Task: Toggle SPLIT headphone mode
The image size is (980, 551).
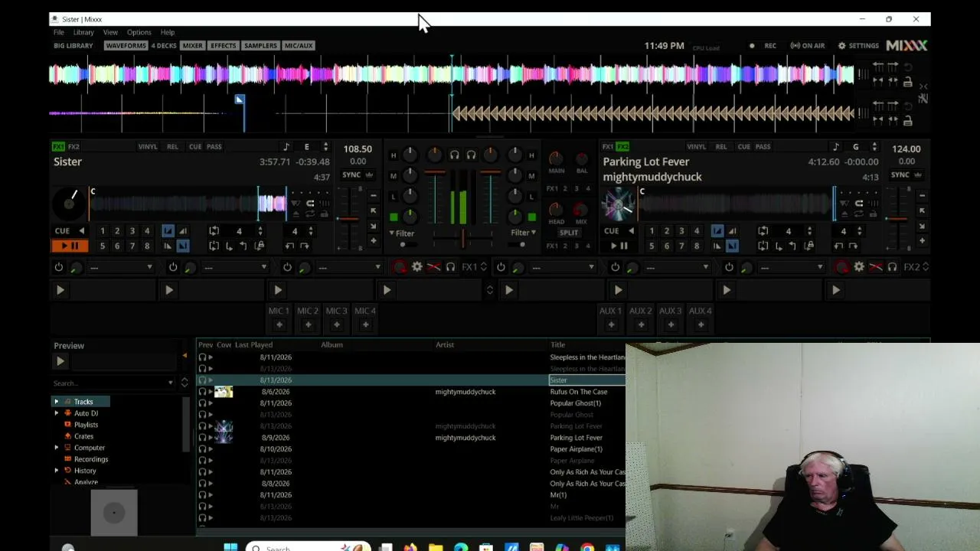Action: coord(569,233)
